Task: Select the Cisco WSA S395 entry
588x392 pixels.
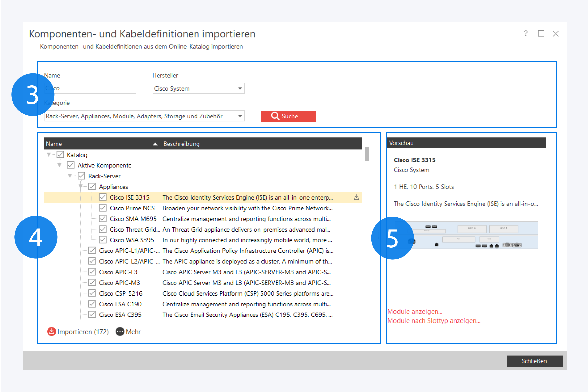Action: (x=132, y=240)
